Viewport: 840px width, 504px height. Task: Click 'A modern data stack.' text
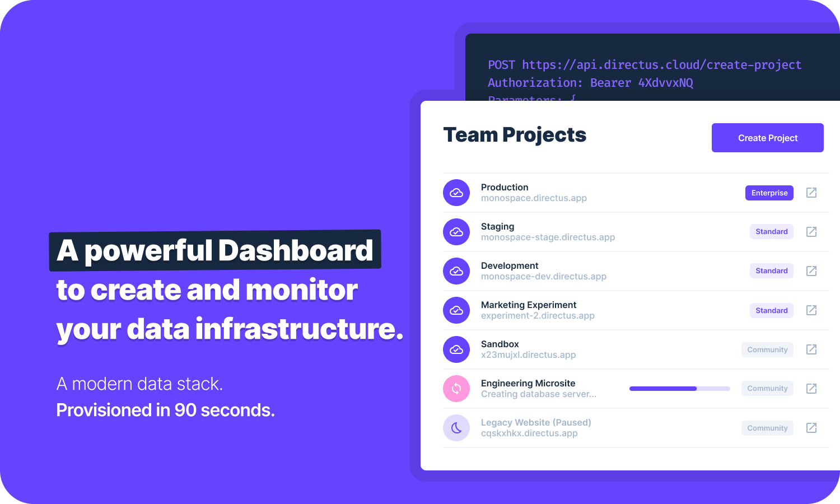click(140, 384)
